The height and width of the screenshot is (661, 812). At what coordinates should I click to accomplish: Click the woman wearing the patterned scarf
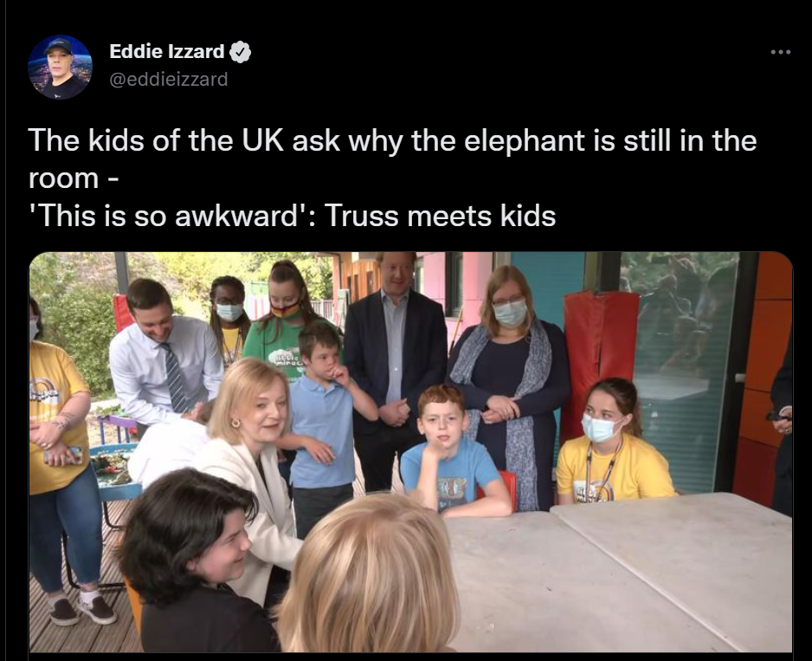[x=510, y=386]
